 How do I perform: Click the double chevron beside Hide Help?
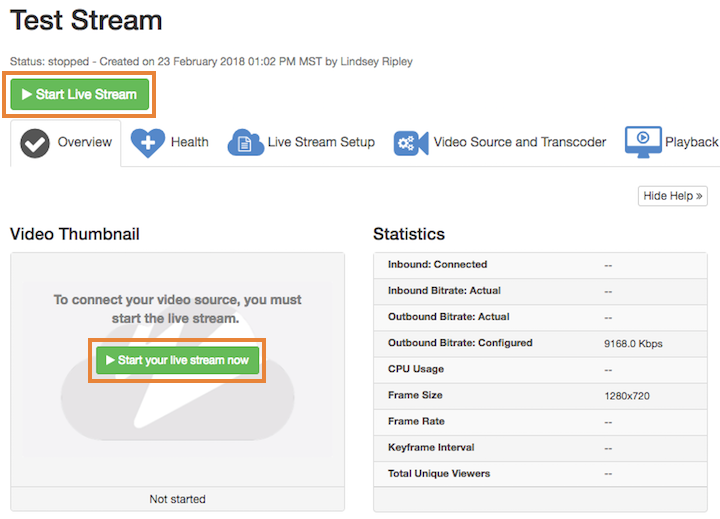[700, 196]
